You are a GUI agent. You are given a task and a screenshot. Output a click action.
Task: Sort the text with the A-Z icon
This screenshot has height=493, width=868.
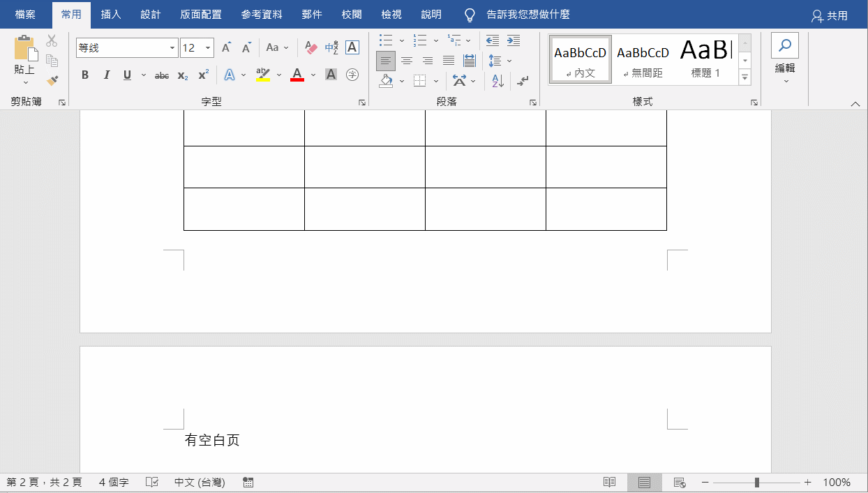pyautogui.click(x=497, y=81)
